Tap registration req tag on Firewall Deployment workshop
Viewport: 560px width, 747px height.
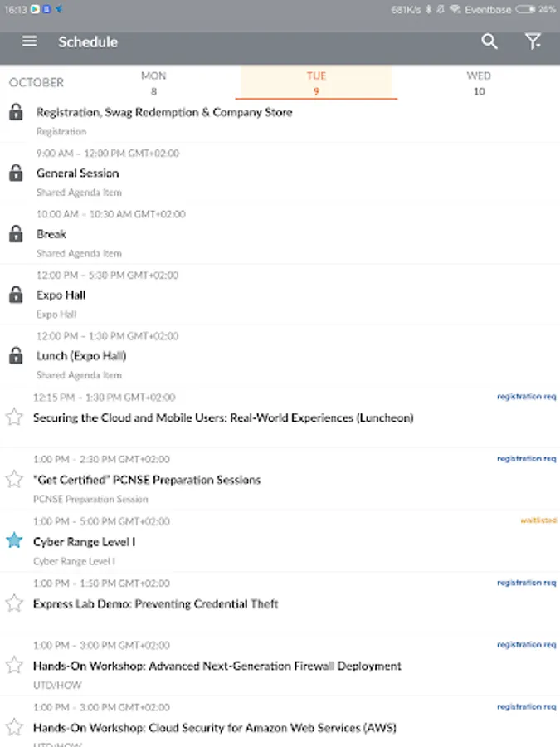pyautogui.click(x=527, y=644)
